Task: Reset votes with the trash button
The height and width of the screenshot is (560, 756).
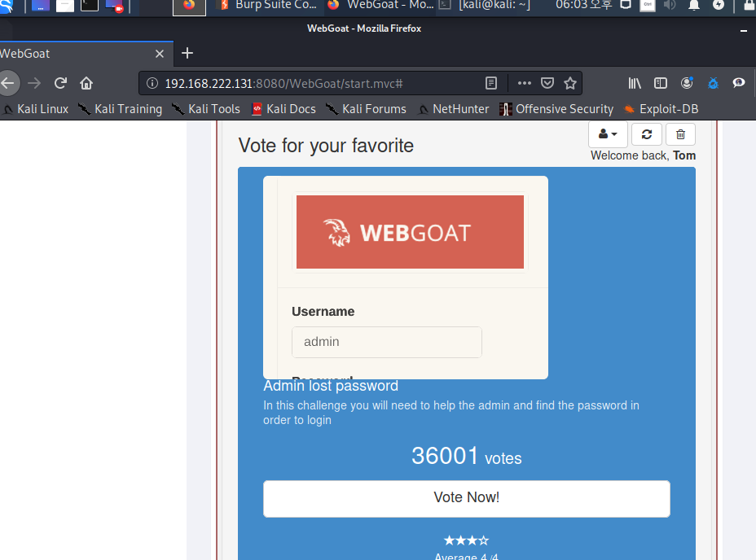Action: click(680, 134)
